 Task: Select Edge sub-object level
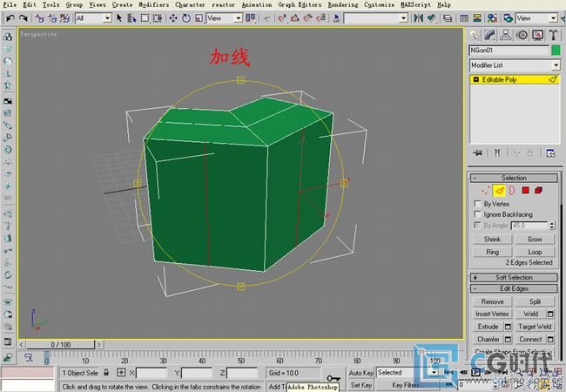(499, 190)
